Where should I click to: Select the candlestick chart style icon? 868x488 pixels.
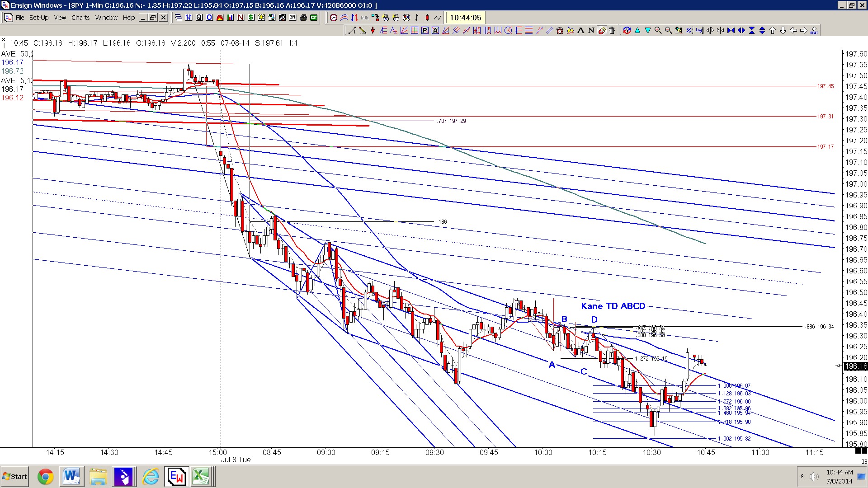point(427,18)
